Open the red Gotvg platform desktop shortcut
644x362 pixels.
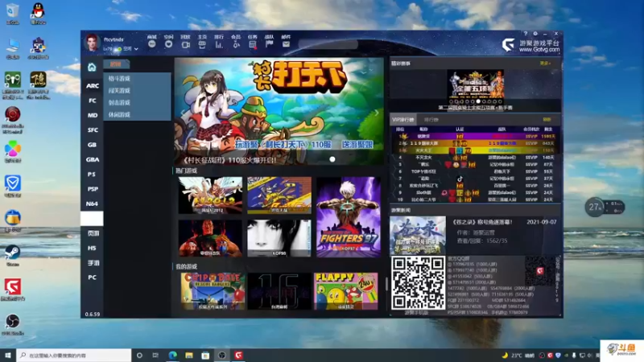click(x=13, y=290)
